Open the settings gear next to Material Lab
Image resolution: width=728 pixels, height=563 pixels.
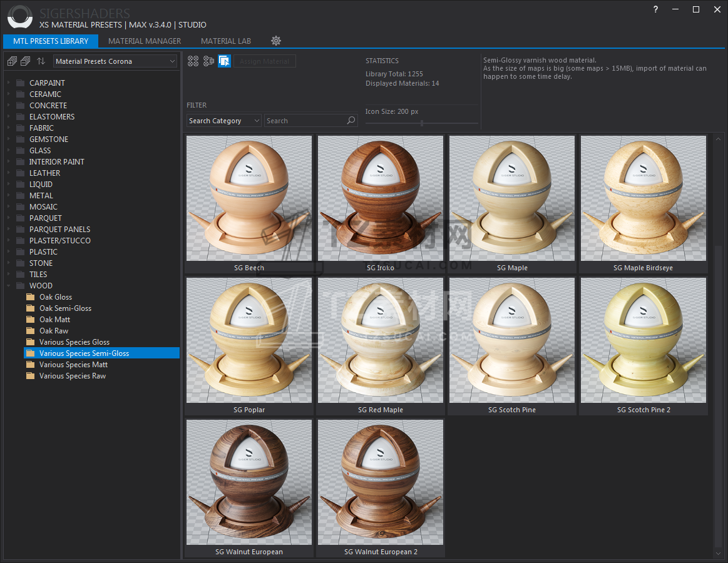coord(276,41)
